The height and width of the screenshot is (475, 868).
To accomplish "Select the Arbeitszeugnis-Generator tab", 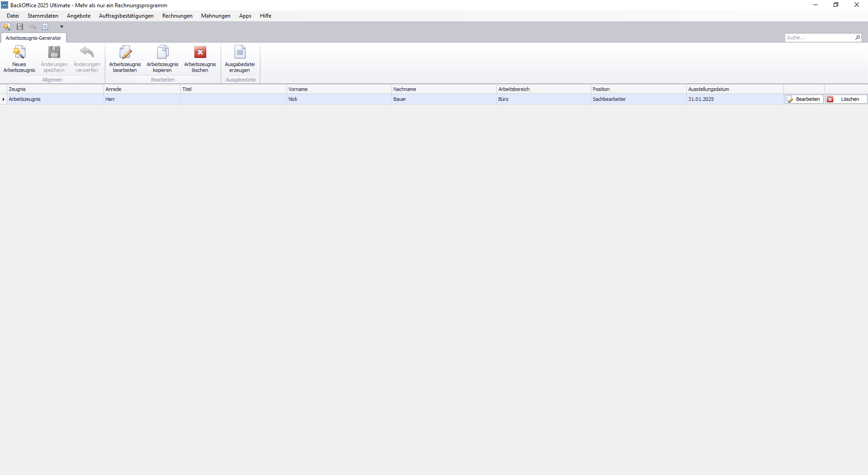I will 33,38.
